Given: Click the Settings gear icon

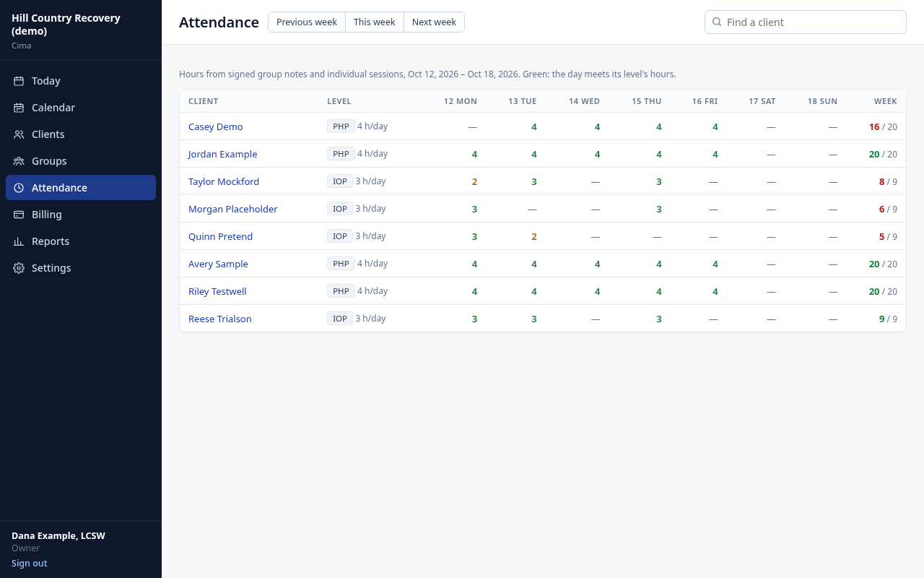Looking at the screenshot, I should click(19, 268).
